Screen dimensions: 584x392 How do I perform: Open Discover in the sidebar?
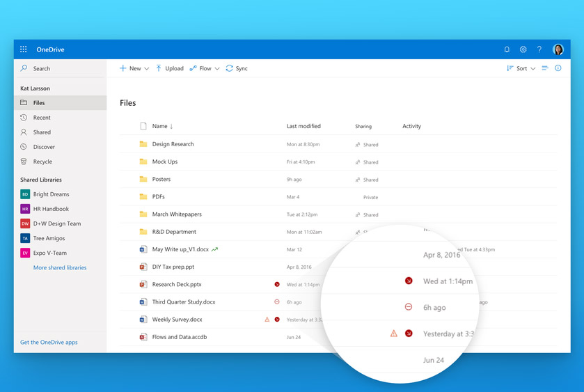[x=61, y=147]
